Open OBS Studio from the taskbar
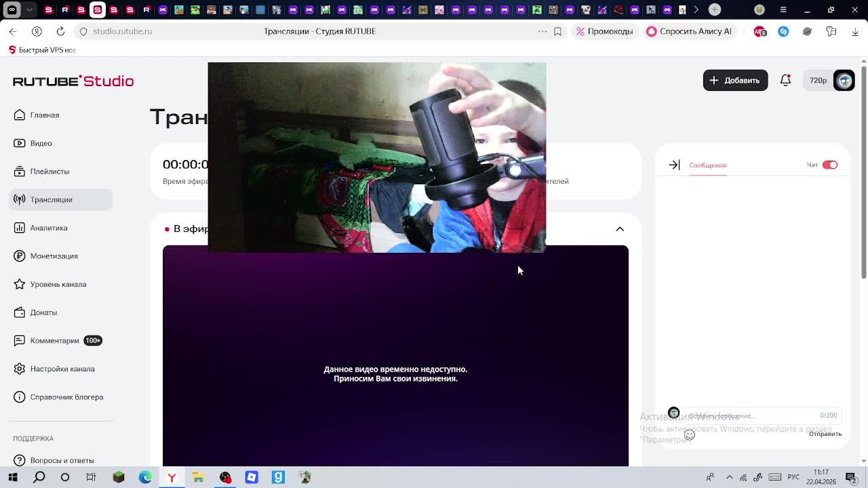This screenshot has height=488, width=868. tap(225, 477)
